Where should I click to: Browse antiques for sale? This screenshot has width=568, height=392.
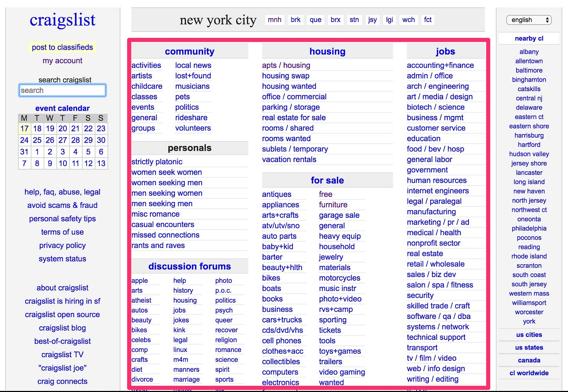tap(277, 194)
